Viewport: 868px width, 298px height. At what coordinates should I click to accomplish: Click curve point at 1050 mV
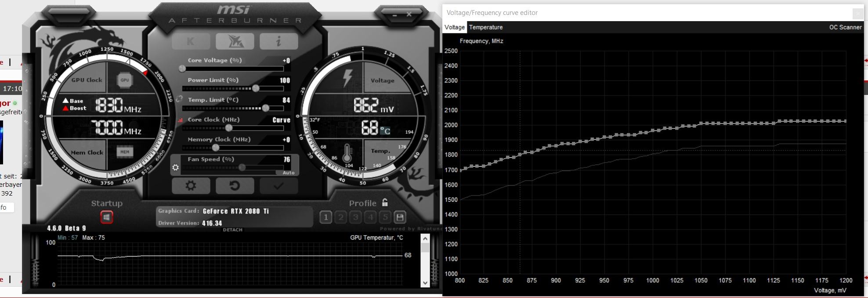(x=701, y=124)
